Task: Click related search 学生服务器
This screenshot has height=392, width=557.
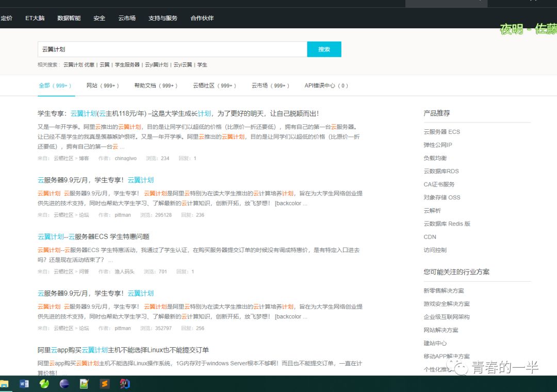Action: (127, 64)
